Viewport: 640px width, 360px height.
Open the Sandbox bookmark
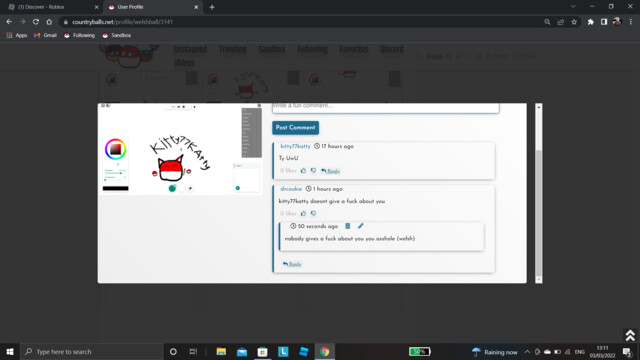(116, 36)
